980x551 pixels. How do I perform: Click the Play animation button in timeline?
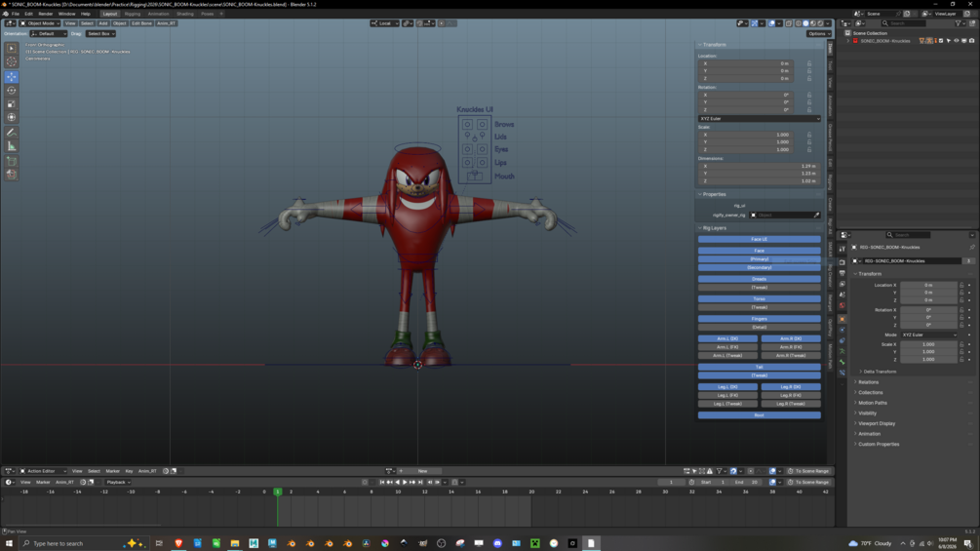[x=405, y=483]
